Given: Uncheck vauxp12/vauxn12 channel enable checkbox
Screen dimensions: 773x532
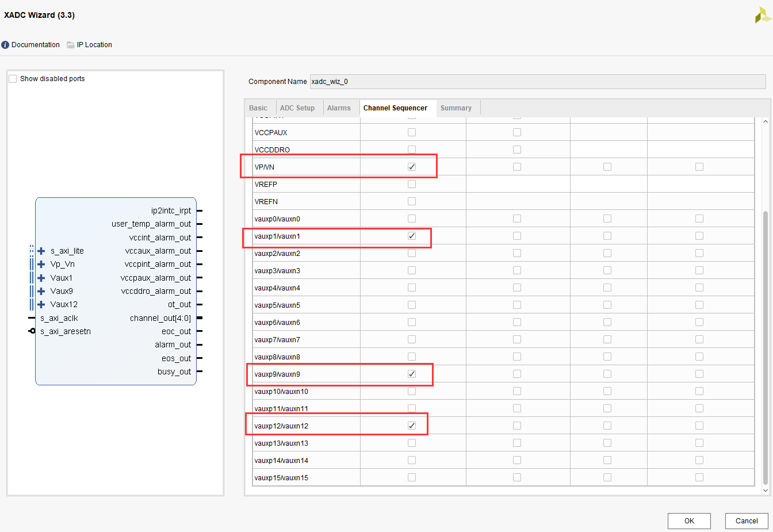Looking at the screenshot, I should tap(412, 426).
